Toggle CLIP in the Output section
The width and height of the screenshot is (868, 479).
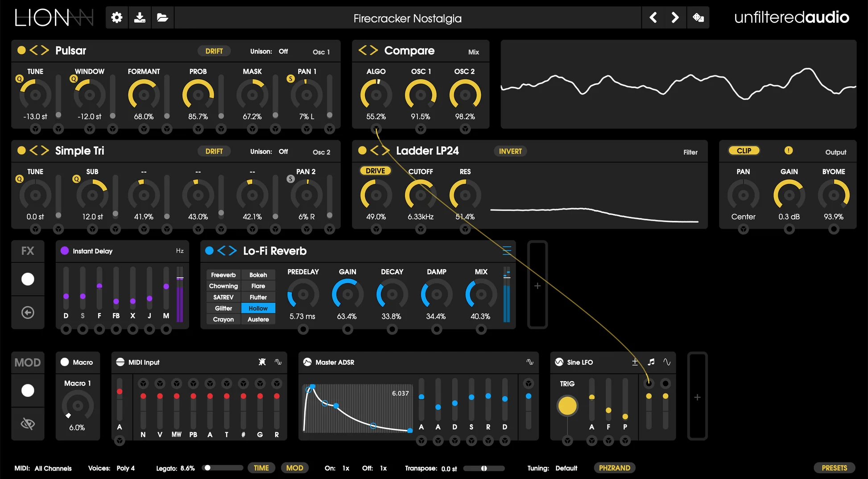[744, 150]
